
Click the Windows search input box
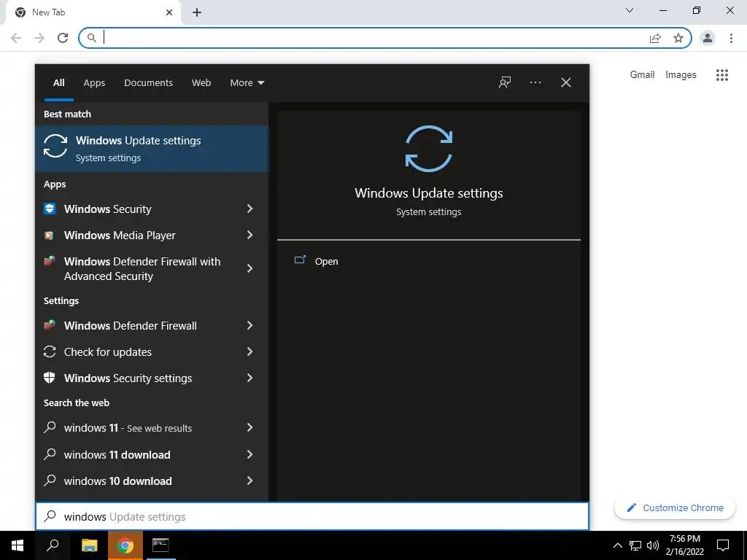312,516
